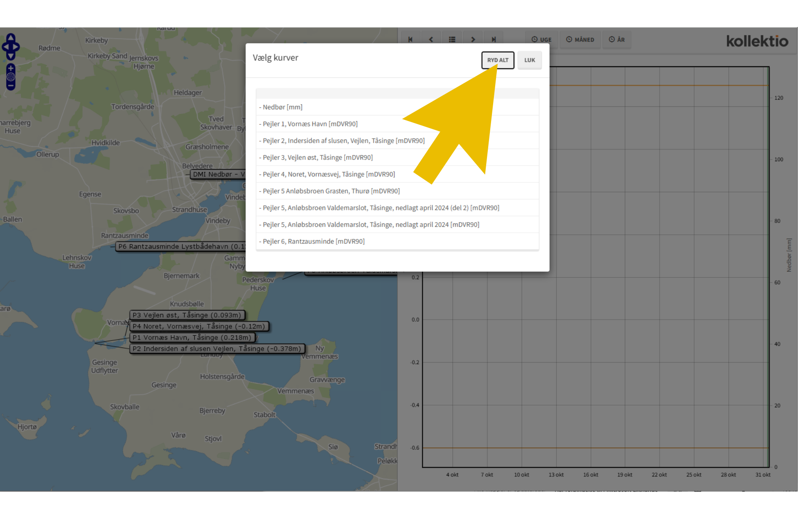Switch the chart to the ÅR view

(x=616, y=40)
